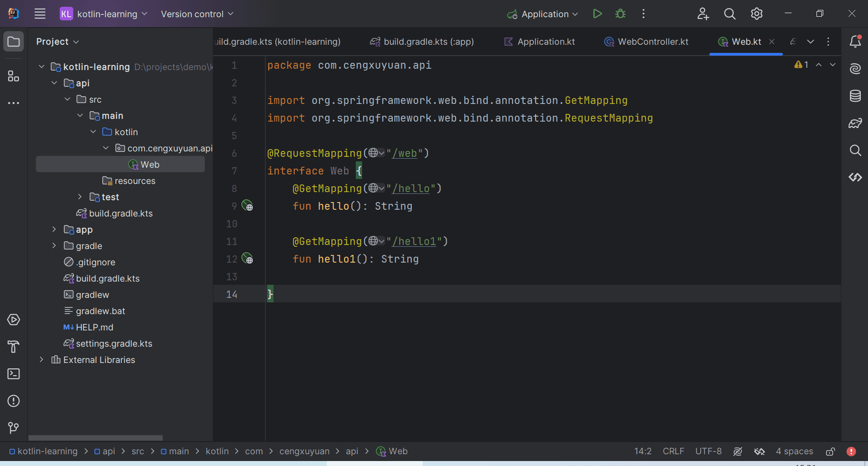Expand the gradle folder
Image resolution: width=868 pixels, height=466 pixels.
pyautogui.click(x=54, y=246)
